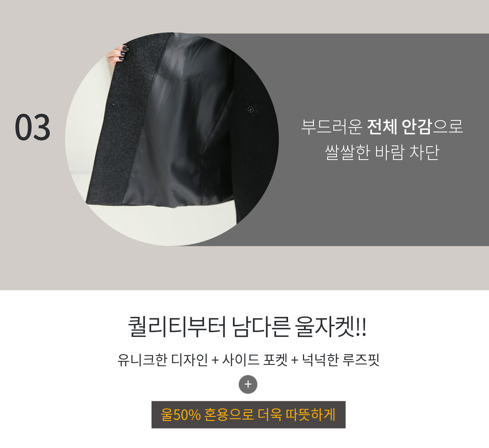
Task: Click the plus sign before 넉넉한
Action: click(295, 361)
